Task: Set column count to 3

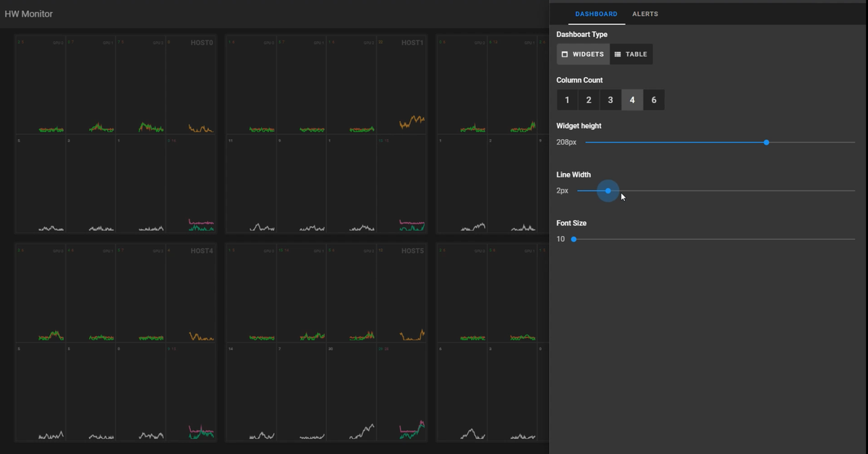Action: click(610, 100)
